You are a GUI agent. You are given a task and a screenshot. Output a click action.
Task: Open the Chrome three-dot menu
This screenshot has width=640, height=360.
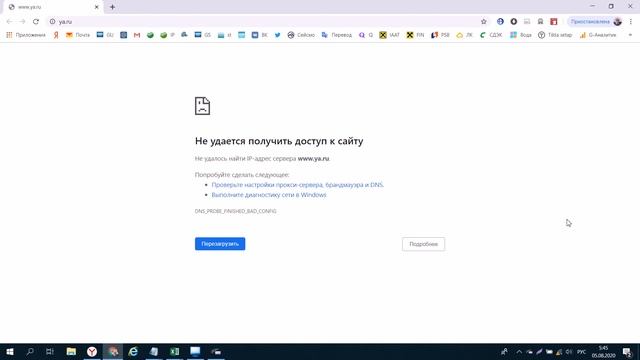pyautogui.click(x=631, y=22)
